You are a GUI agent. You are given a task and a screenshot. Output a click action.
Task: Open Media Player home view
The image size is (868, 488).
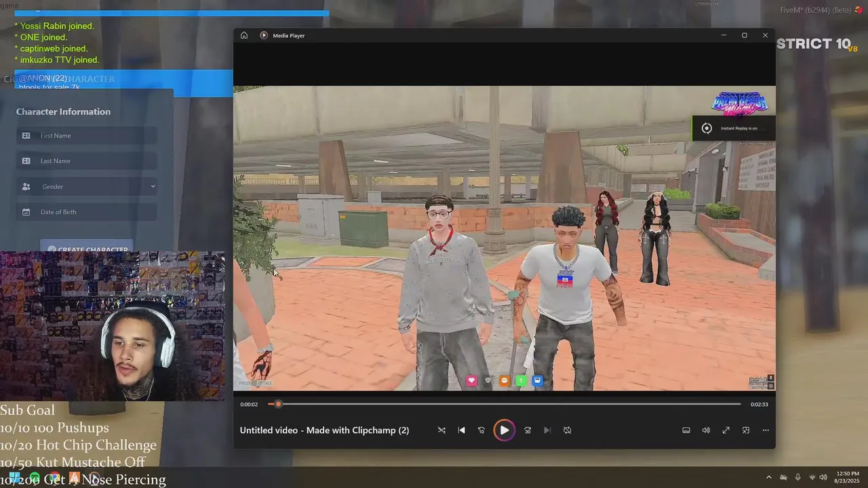[x=244, y=35]
